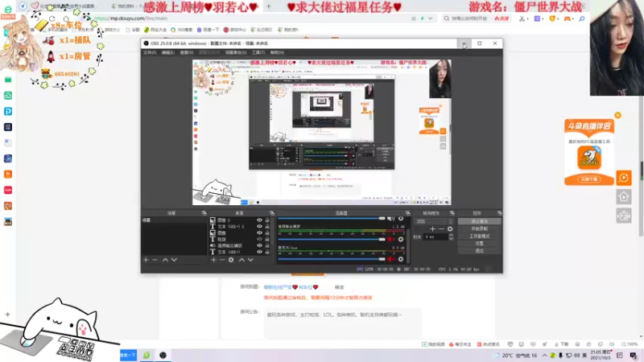Viewport: 644px width, 362px height.
Task: Move scene up in the scenes panel
Action: point(165,260)
